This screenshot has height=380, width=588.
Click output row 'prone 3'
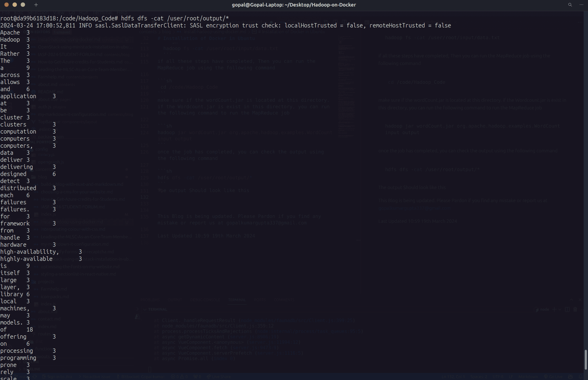click(15, 365)
